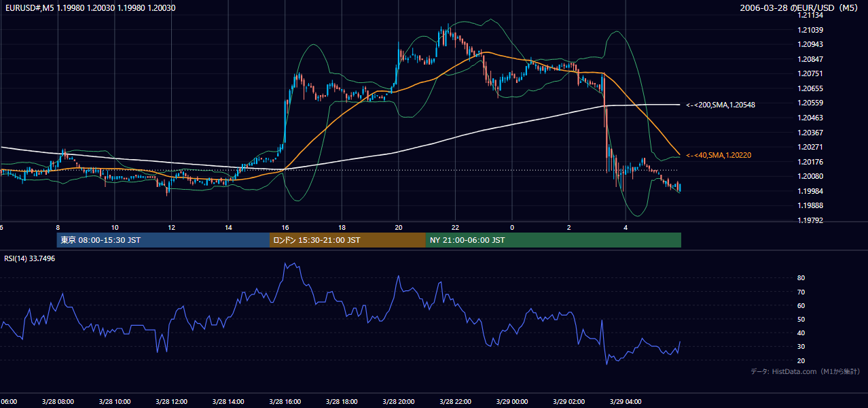This screenshot has width=868, height=408.
Task: Click the 3/28 08:00 time axis label
Action: [x=57, y=401]
